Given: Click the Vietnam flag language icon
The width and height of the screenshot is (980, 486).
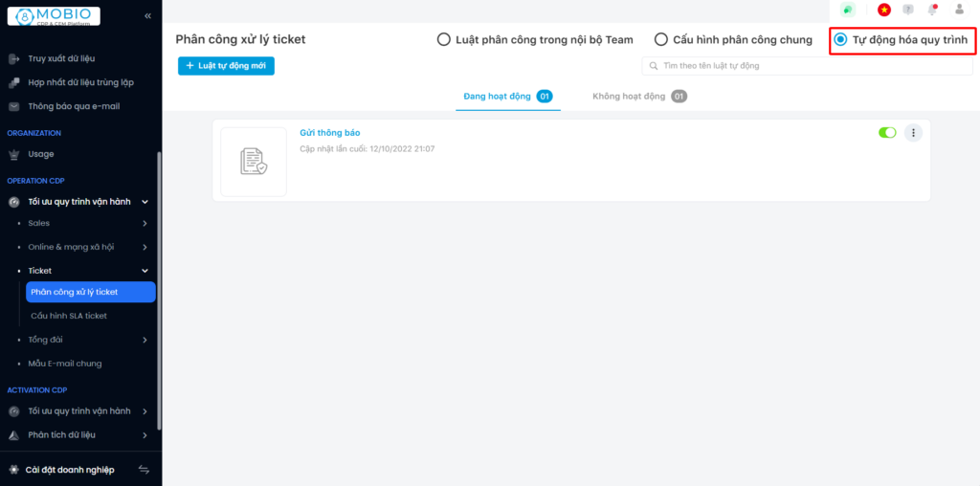Looking at the screenshot, I should pos(884,10).
